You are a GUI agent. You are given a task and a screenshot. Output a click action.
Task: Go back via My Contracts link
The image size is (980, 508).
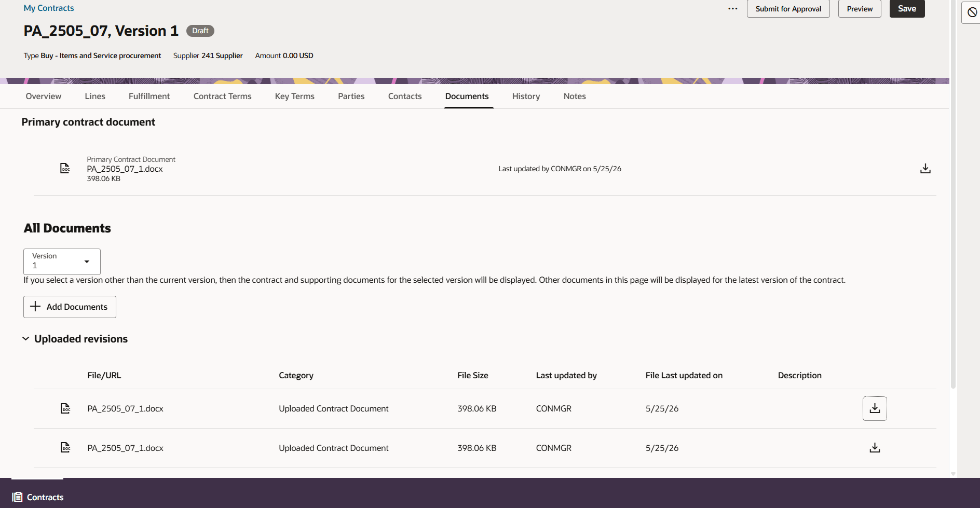[49, 8]
